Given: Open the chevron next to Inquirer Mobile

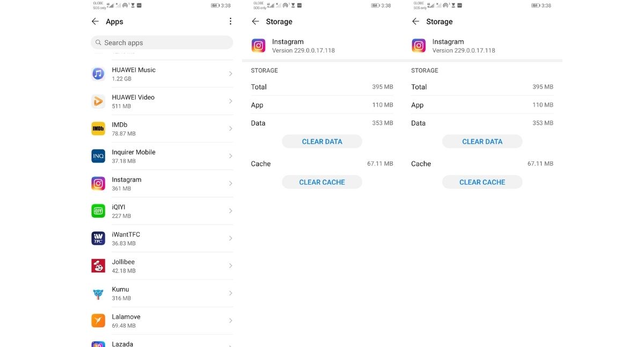Looking at the screenshot, I should pyautogui.click(x=231, y=156).
